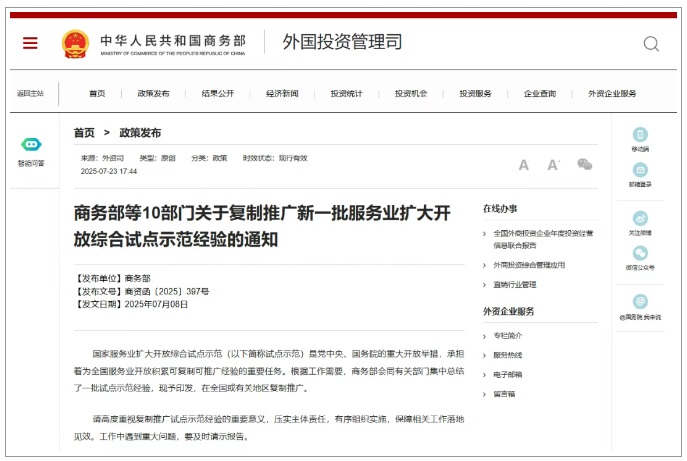Viewport: 687px width, 461px height.
Task: Select 投资统计 in navigation bar
Action: click(347, 93)
